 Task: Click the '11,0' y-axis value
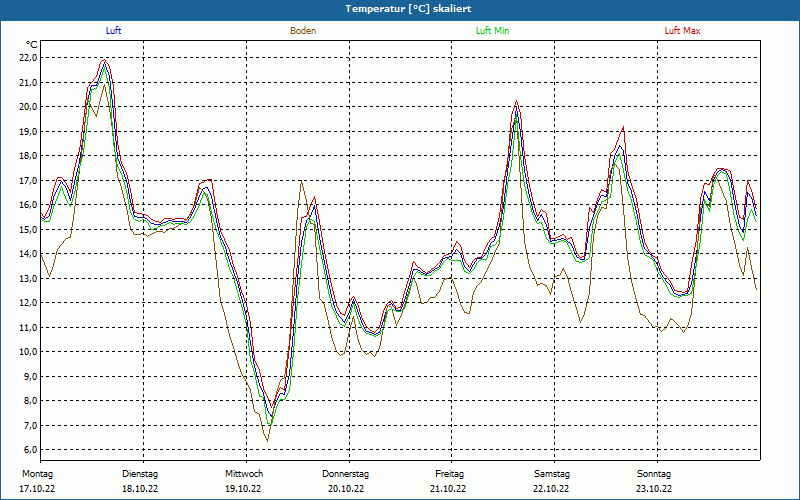29,327
